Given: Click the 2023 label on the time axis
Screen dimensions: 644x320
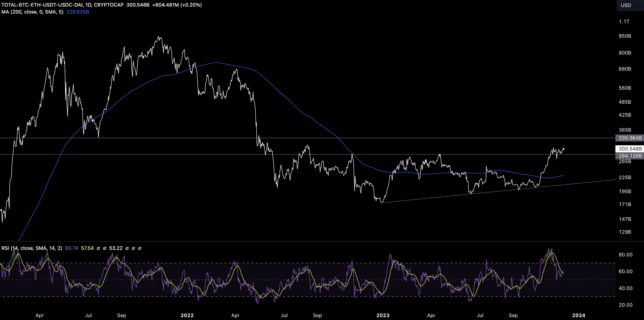Looking at the screenshot, I should click(x=383, y=315).
